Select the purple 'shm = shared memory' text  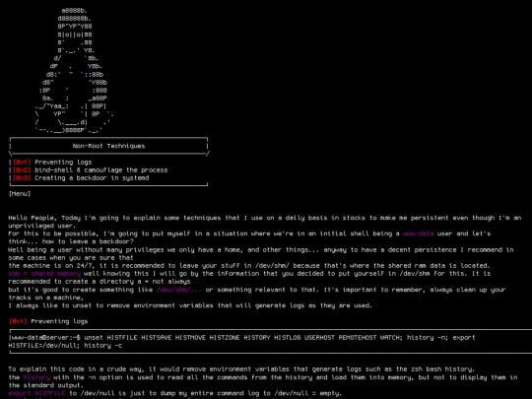pos(44,274)
